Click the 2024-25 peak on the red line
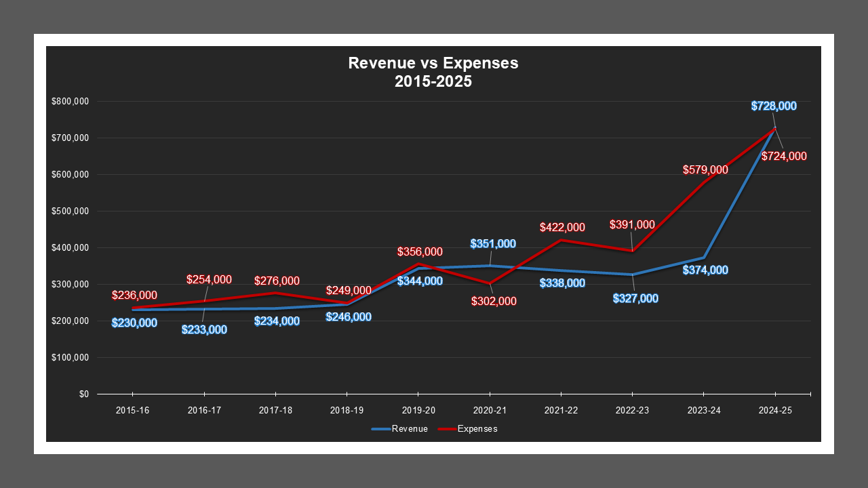868x488 pixels. [x=775, y=127]
